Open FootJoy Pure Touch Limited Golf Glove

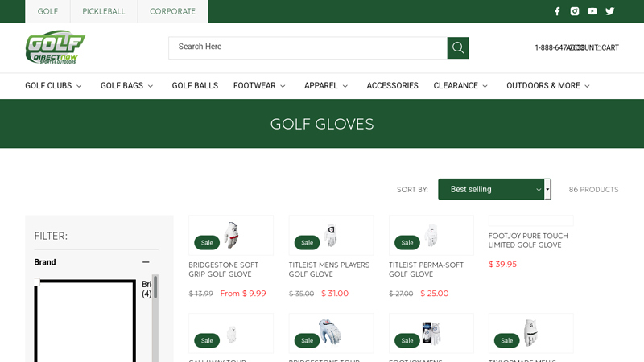[528, 241]
